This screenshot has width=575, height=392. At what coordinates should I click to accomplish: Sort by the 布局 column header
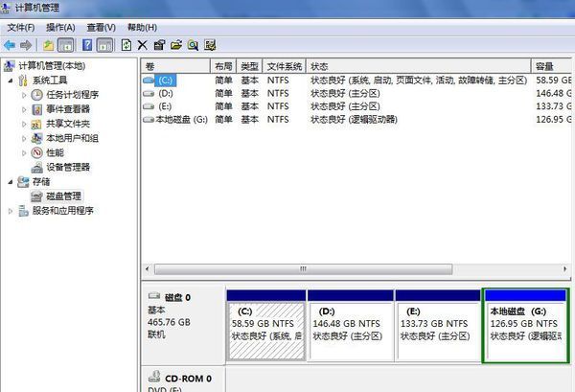pos(223,66)
